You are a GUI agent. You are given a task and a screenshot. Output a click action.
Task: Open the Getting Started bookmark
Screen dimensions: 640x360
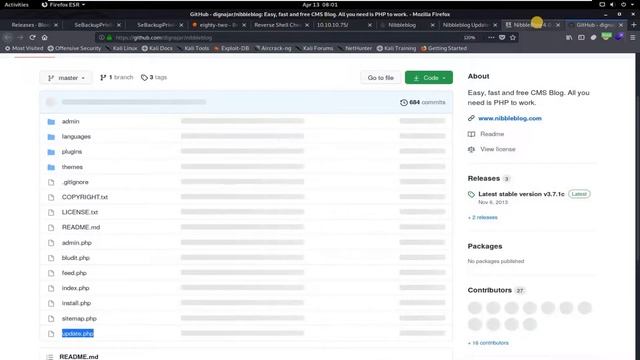(444, 48)
